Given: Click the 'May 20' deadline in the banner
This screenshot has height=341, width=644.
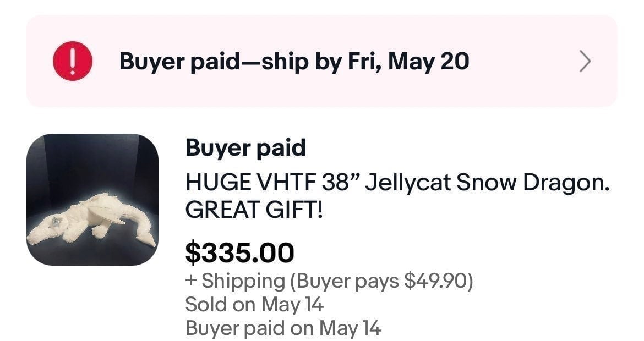Looking at the screenshot, I should (428, 62).
